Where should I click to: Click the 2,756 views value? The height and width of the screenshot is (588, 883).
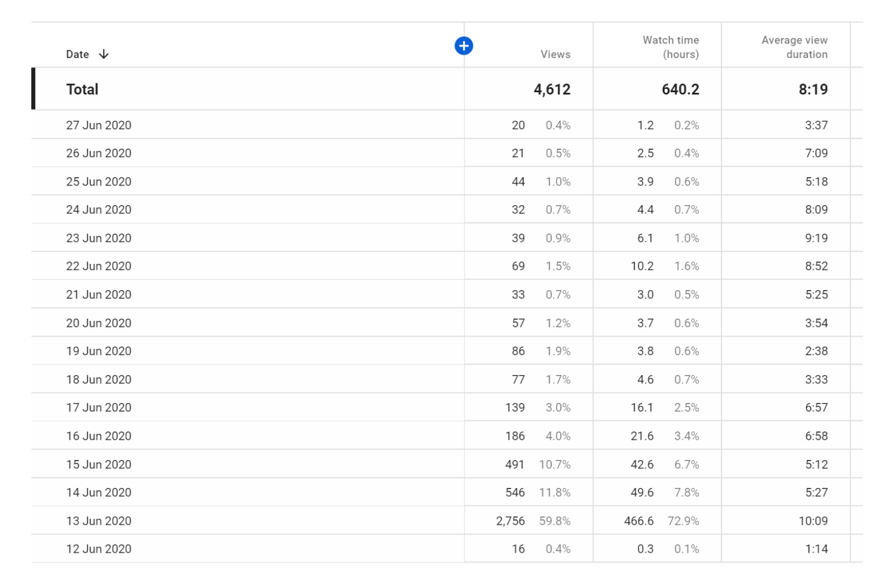pos(510,521)
